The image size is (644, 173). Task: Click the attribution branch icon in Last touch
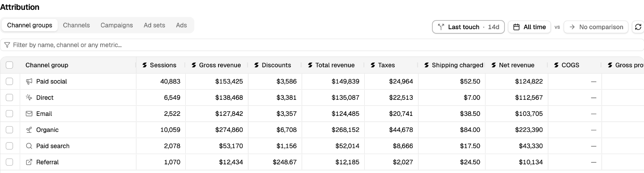point(441,27)
